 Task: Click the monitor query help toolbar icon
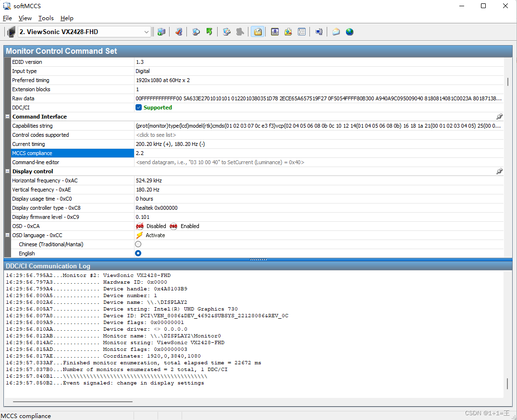point(161,32)
